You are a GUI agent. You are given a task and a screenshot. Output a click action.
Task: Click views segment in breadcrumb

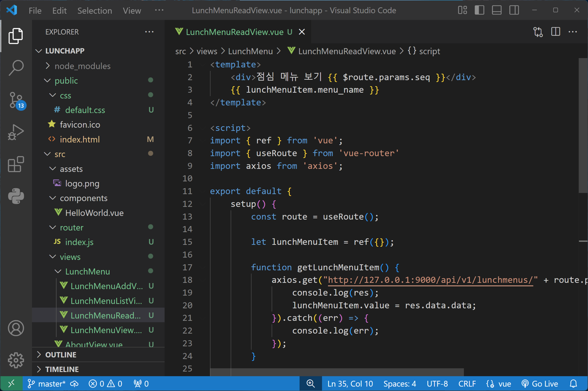[x=207, y=51]
